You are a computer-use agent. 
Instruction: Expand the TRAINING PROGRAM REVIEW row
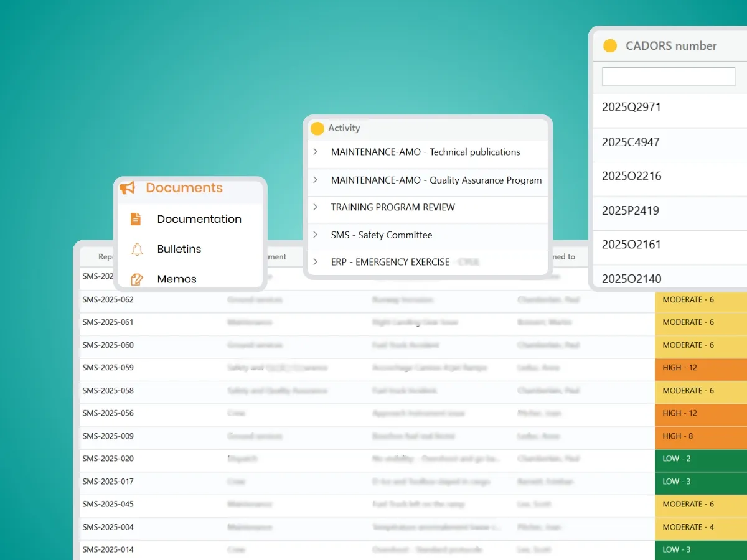tap(316, 207)
